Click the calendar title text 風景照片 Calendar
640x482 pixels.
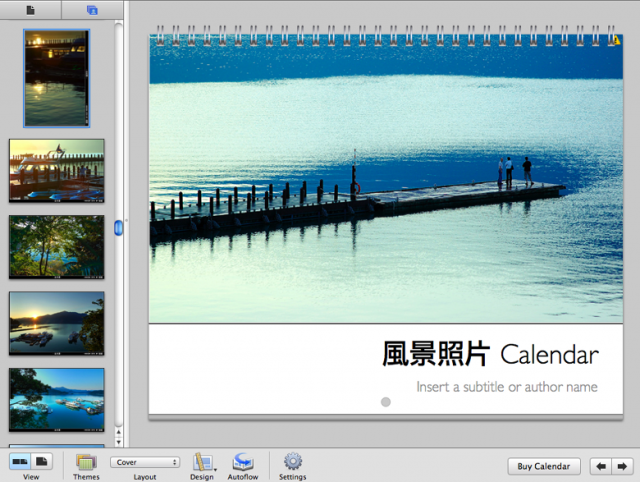[490, 354]
